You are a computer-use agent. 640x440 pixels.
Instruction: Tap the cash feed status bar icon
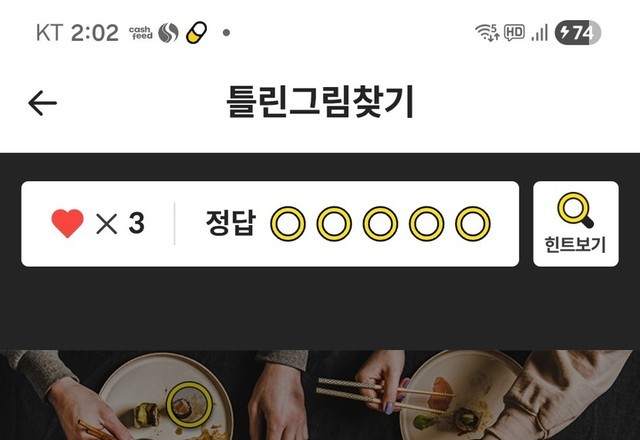(x=140, y=33)
